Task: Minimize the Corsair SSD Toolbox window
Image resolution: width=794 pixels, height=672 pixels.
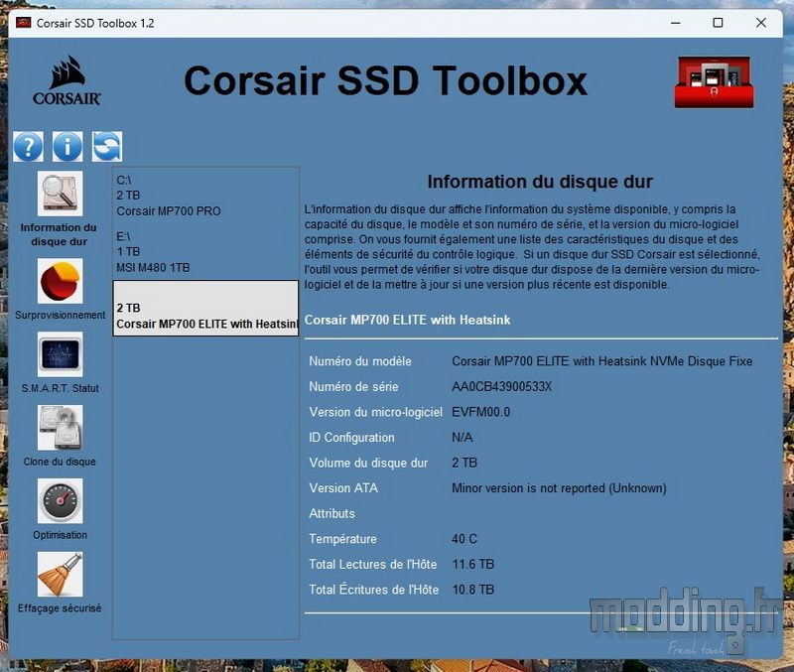Action: point(676,23)
